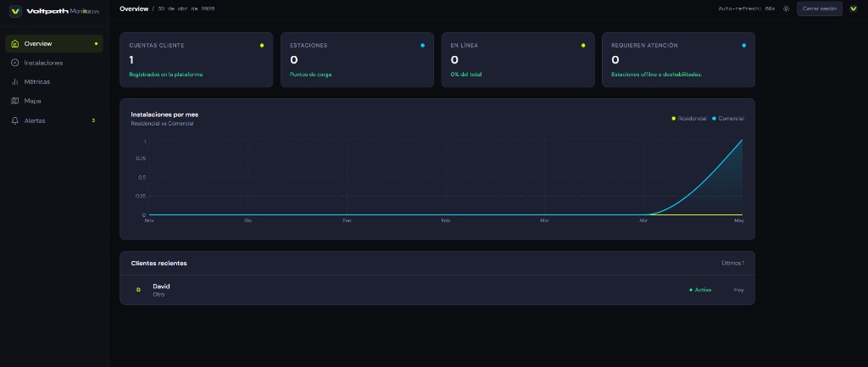Click the check-circle icon beside Instalaciones
The width and height of the screenshot is (868, 367).
(x=15, y=63)
